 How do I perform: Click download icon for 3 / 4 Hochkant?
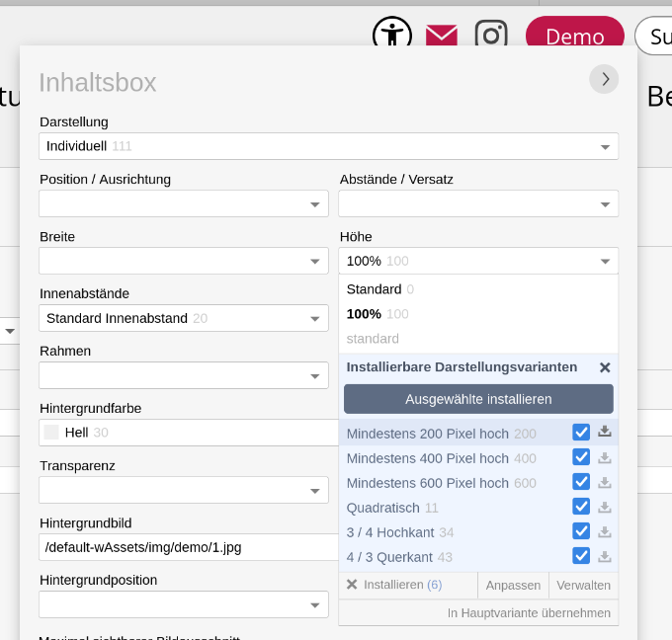[x=605, y=531]
